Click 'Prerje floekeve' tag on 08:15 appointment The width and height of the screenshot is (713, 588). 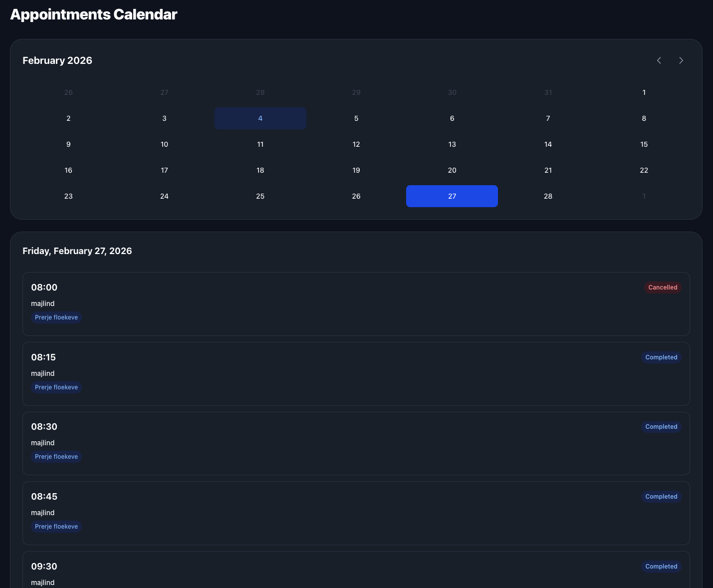56,387
